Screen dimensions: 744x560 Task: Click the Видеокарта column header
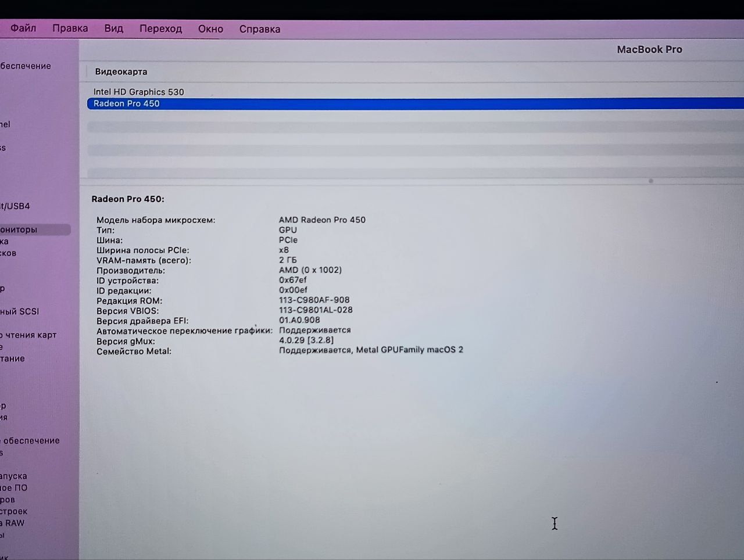pos(121,71)
